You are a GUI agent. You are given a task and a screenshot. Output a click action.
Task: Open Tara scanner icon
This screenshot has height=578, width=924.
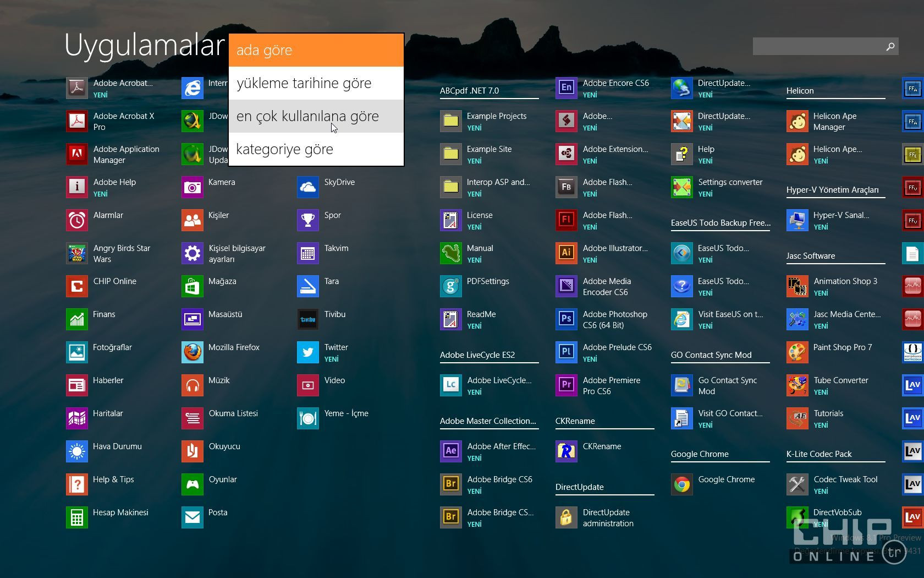(x=308, y=286)
